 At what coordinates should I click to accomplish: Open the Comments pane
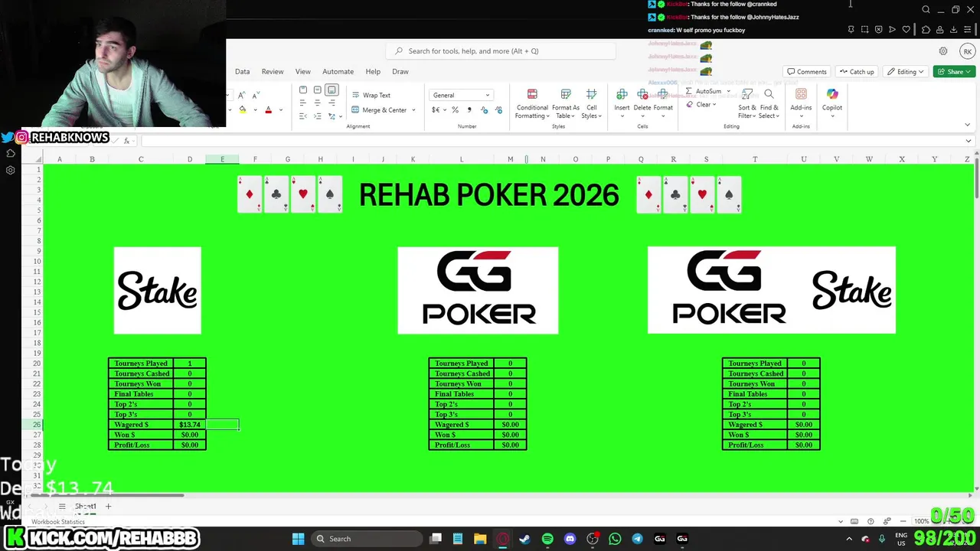807,72
